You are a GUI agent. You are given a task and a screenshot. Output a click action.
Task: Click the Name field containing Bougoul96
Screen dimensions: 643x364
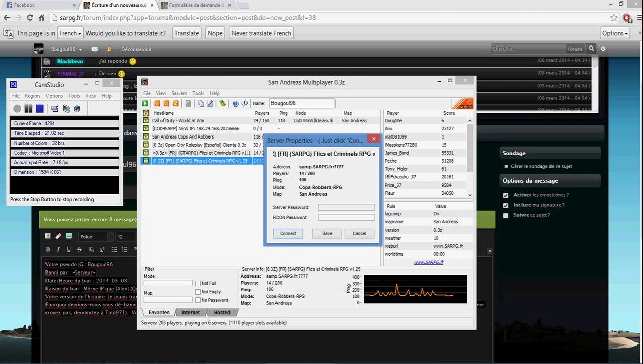click(301, 103)
